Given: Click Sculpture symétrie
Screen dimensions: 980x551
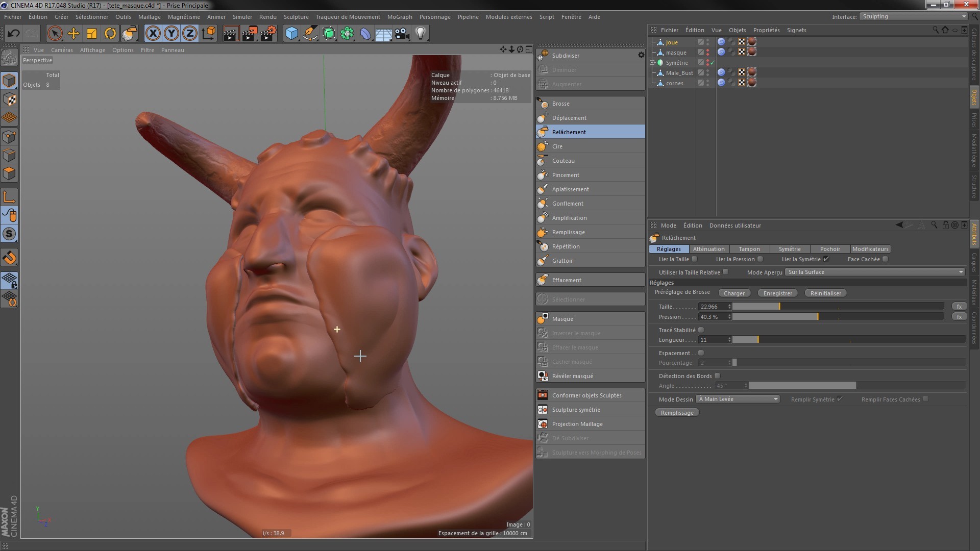Looking at the screenshot, I should point(591,410).
